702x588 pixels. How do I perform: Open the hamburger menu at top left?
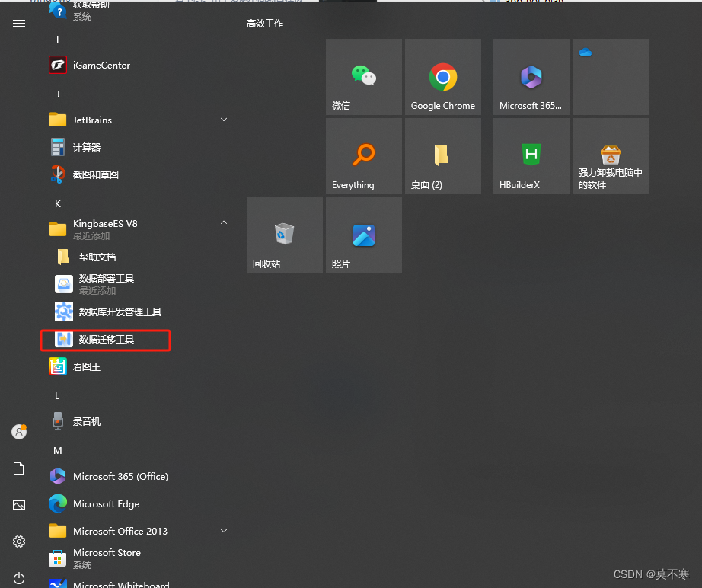19,24
